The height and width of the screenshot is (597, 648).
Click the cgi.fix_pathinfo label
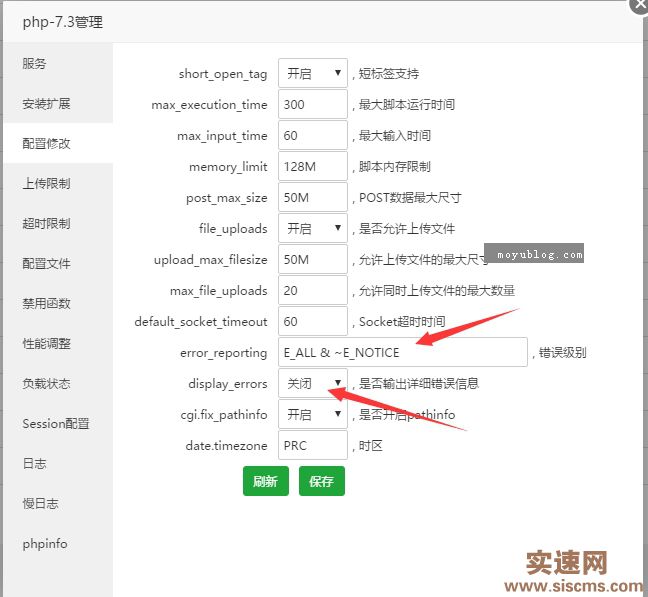pos(224,415)
